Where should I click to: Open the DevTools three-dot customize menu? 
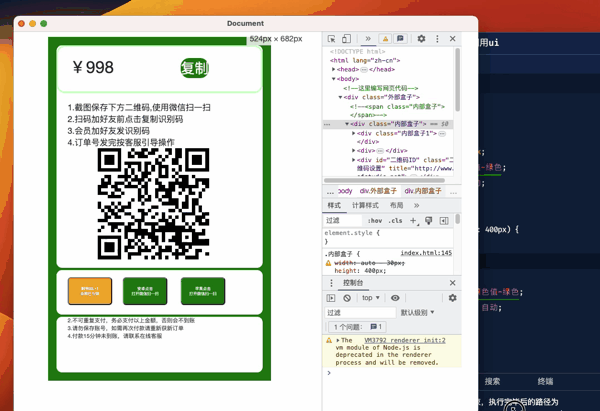(437, 39)
